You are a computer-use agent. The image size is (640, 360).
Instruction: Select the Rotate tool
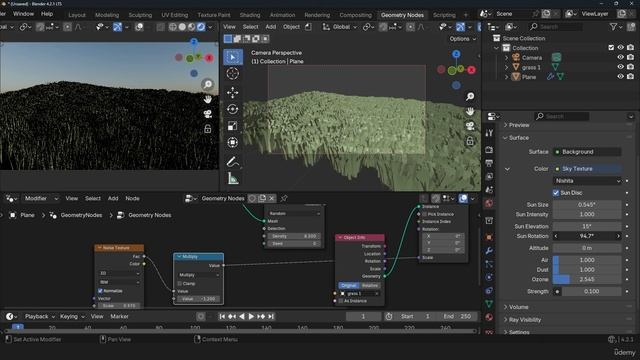233,109
